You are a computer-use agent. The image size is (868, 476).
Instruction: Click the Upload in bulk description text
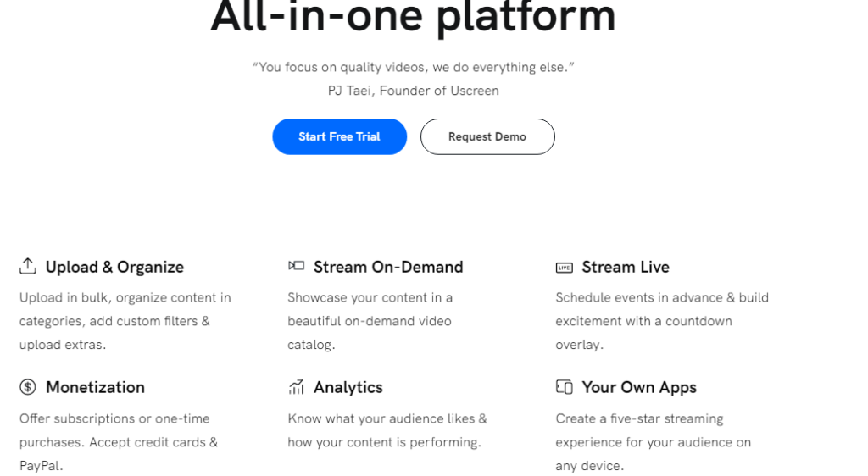[125, 321]
